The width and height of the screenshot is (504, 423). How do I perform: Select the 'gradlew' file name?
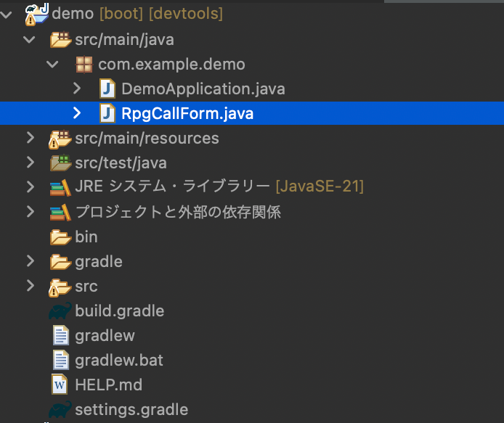coord(105,336)
